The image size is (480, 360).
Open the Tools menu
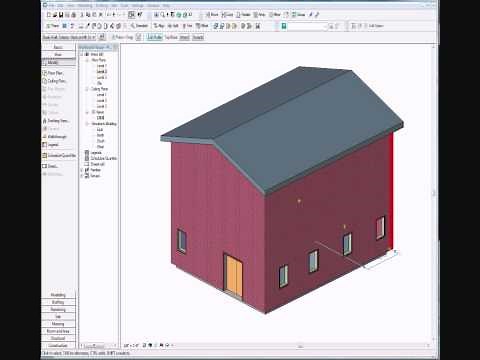(124, 6)
